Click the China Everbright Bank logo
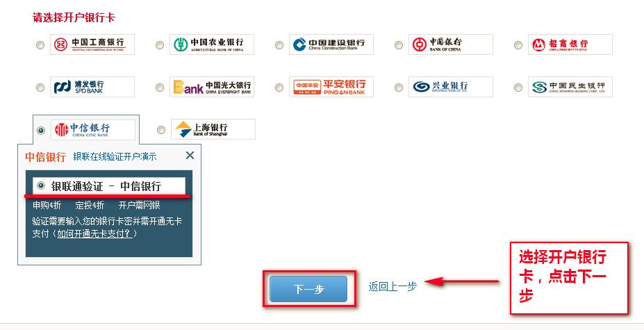644x330 pixels. click(x=211, y=87)
